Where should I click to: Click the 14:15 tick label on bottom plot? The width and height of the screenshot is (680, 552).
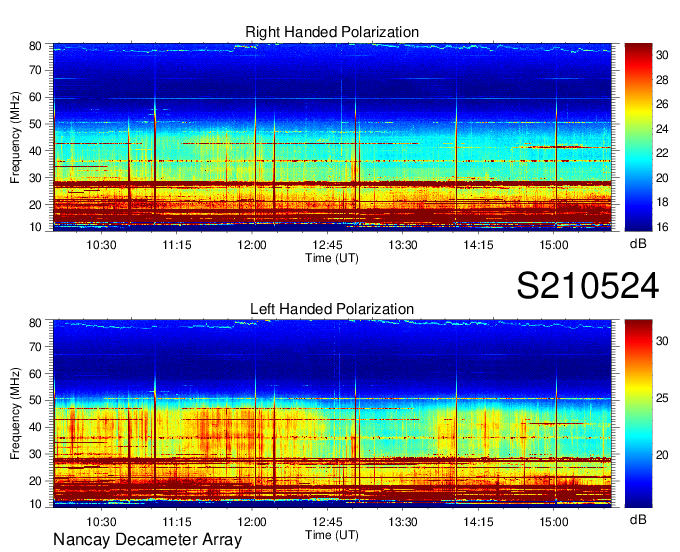point(478,522)
